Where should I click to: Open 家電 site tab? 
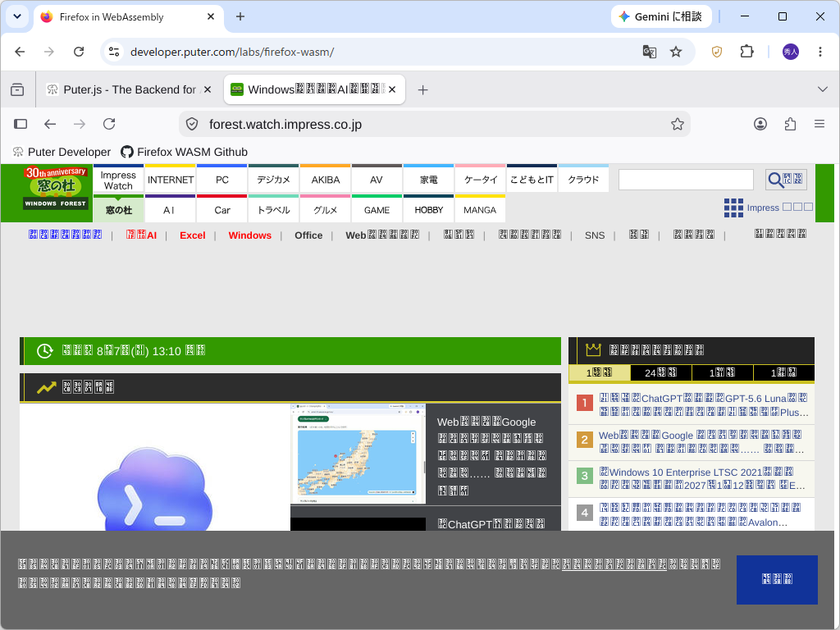(428, 180)
